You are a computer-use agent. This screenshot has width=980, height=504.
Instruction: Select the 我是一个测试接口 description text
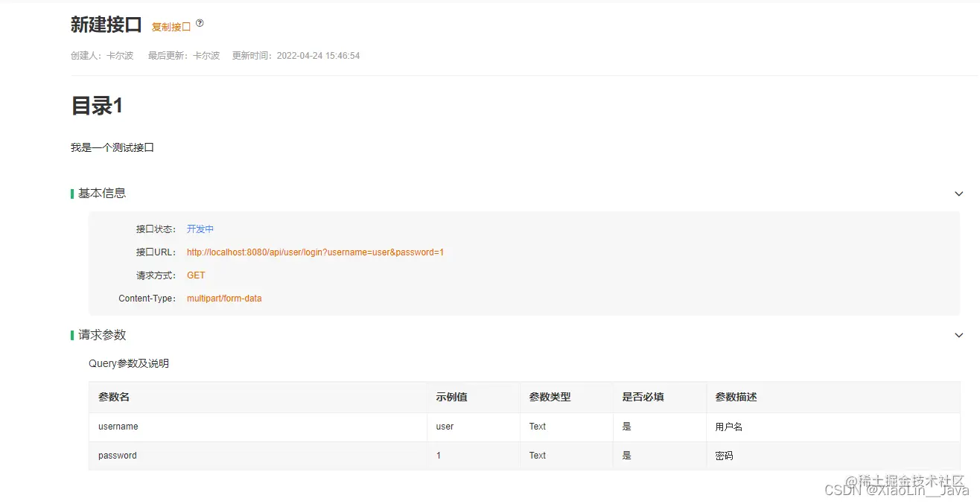112,147
